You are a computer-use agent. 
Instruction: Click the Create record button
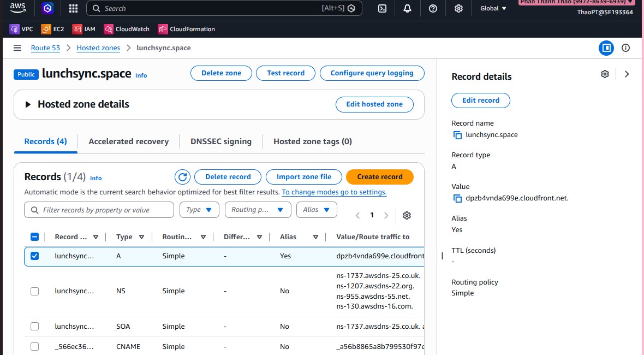(x=380, y=177)
